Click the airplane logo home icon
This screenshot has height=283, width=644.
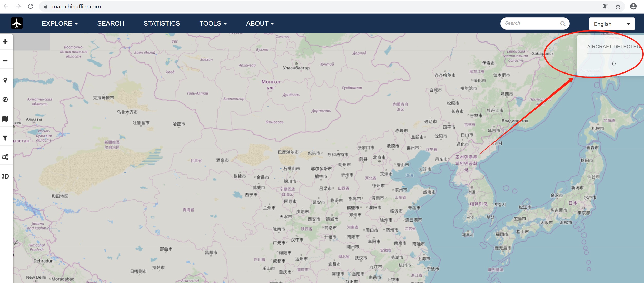pyautogui.click(x=17, y=23)
